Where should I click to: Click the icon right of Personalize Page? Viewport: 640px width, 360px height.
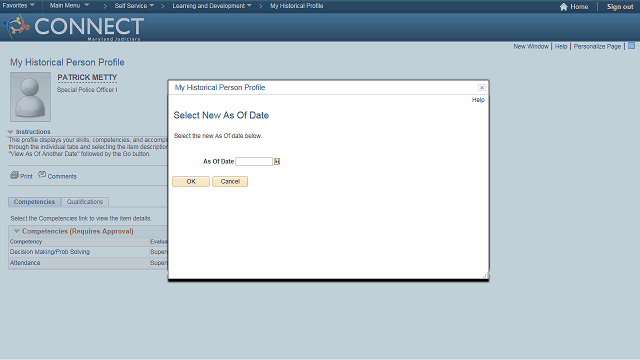point(631,46)
